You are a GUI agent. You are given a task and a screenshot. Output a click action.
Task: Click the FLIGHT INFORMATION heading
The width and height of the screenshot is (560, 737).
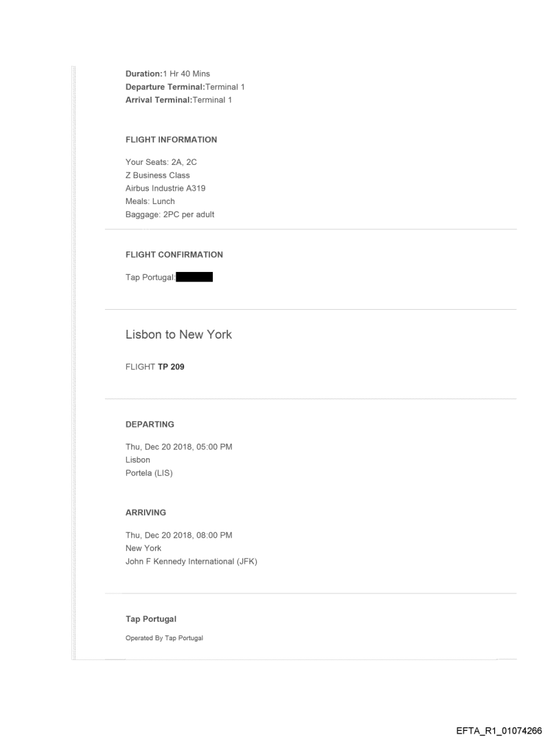coord(171,139)
